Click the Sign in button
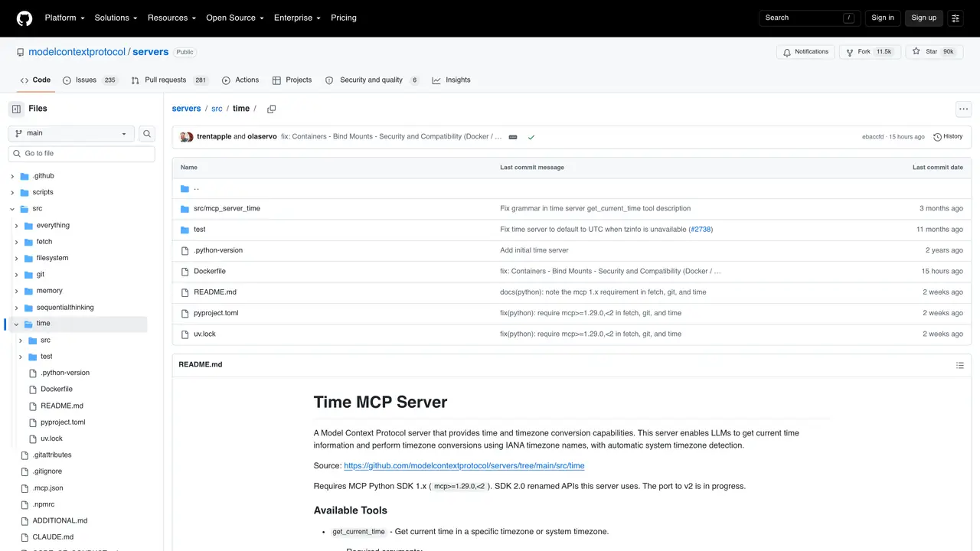Screen dimensions: 980x551 coord(883,18)
